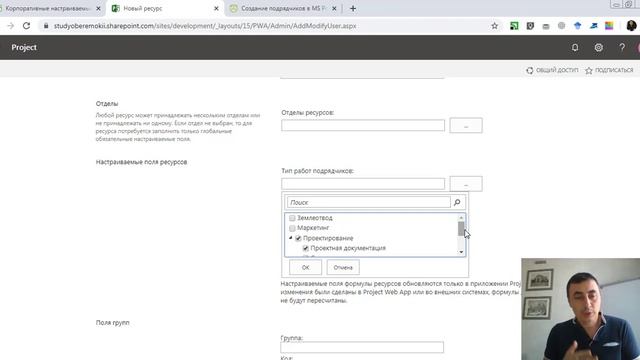The image size is (640, 360).
Task: Click 'Тип работ подрядчиков' text field
Action: [x=363, y=184]
